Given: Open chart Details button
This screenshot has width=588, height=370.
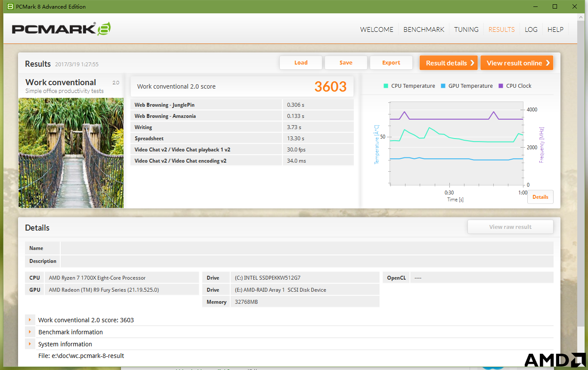Looking at the screenshot, I should click(540, 197).
